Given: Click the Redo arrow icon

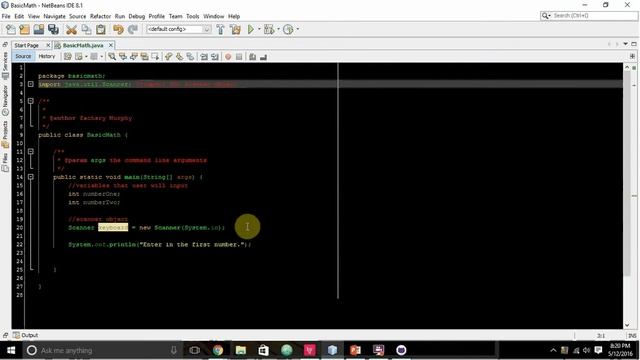Looking at the screenshot, I should coord(132,29).
